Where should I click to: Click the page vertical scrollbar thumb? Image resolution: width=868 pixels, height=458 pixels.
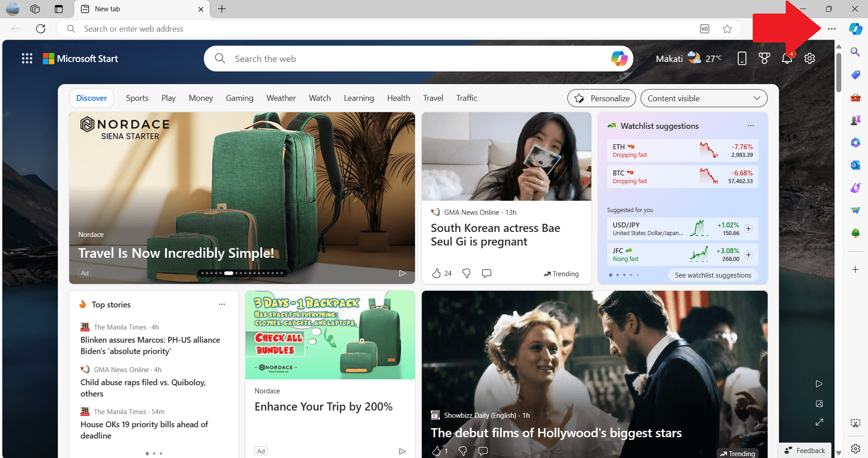coord(839,72)
